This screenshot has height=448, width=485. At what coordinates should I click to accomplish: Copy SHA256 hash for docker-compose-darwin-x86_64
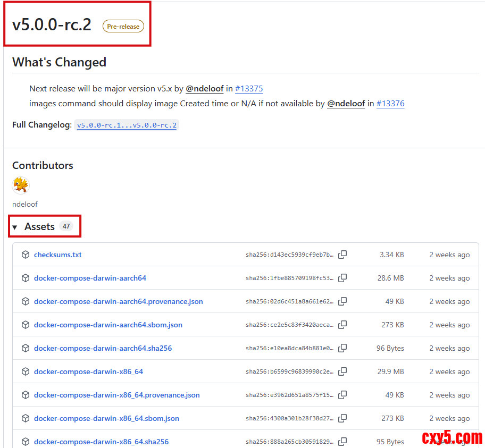(x=342, y=371)
